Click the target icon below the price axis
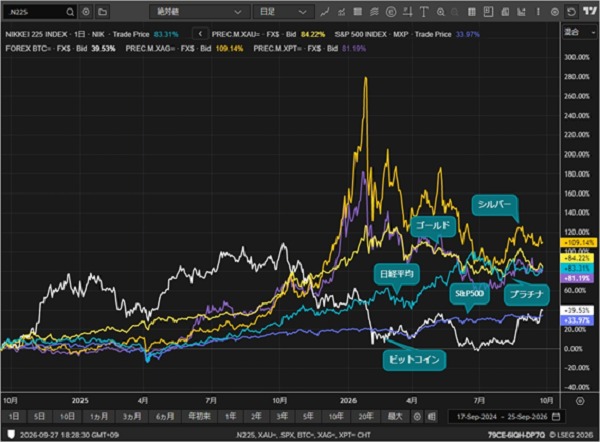600x442 pixels. (580, 401)
